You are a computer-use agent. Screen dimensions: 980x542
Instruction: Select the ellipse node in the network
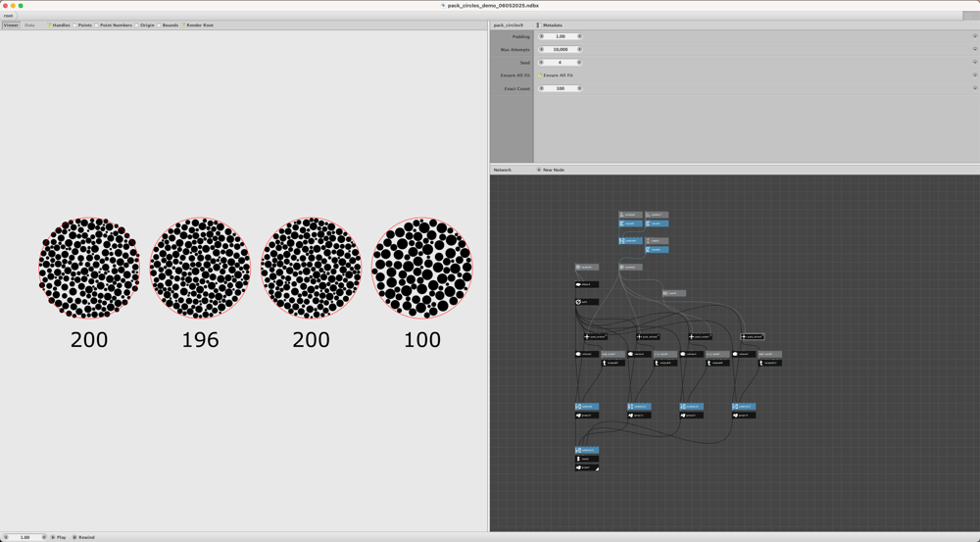(x=587, y=284)
